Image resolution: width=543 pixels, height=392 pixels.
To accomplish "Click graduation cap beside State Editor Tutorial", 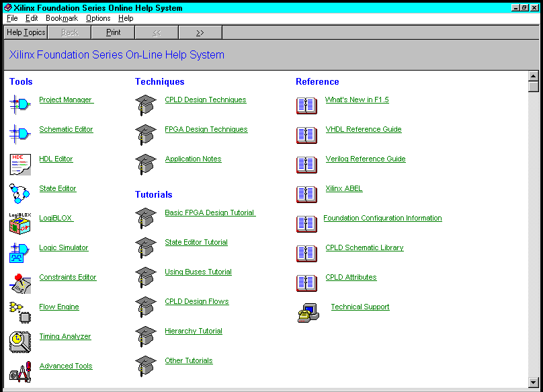I will [x=146, y=248].
